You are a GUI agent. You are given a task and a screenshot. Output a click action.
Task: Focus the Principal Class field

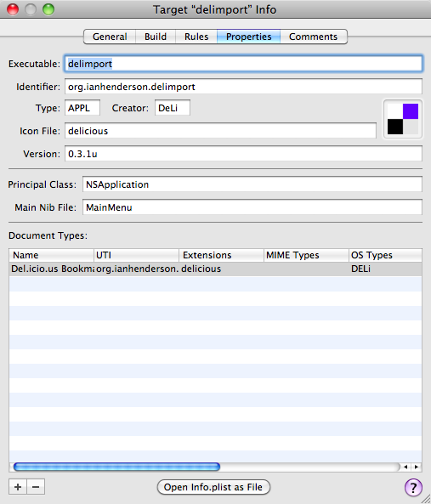(252, 184)
